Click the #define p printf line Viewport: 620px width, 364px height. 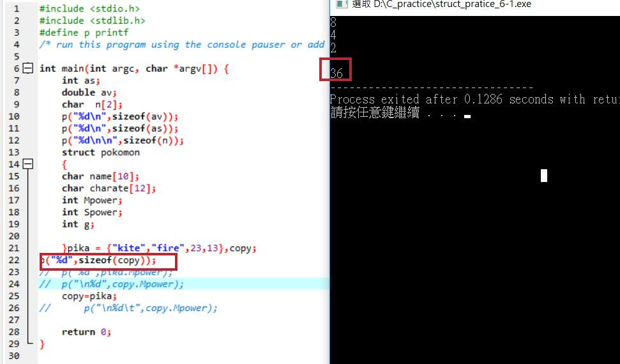(x=84, y=33)
